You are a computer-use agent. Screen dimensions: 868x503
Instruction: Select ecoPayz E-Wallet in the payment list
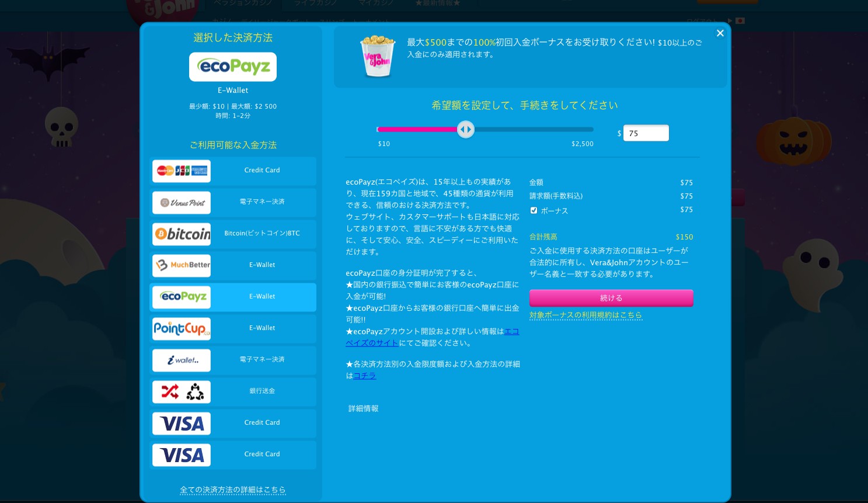point(233,297)
